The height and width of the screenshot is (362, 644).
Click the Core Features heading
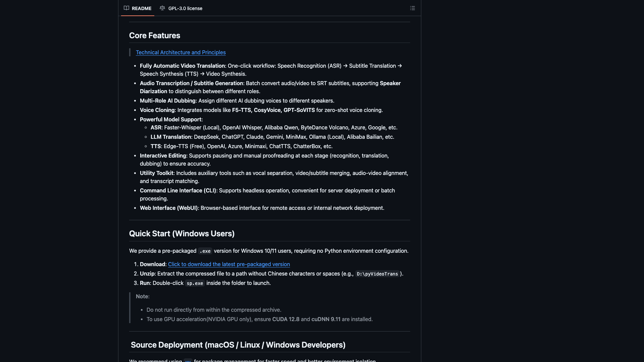click(x=155, y=36)
